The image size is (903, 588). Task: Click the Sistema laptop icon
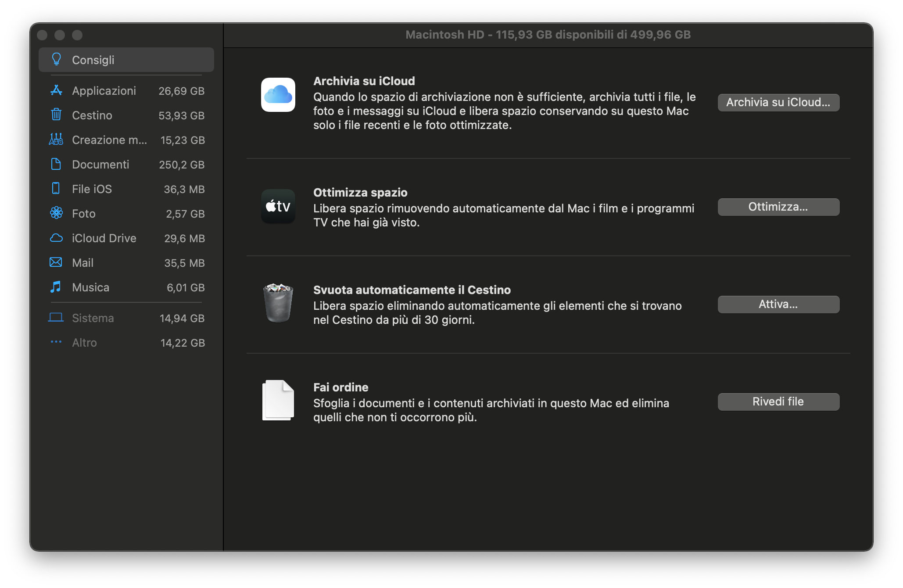click(56, 317)
